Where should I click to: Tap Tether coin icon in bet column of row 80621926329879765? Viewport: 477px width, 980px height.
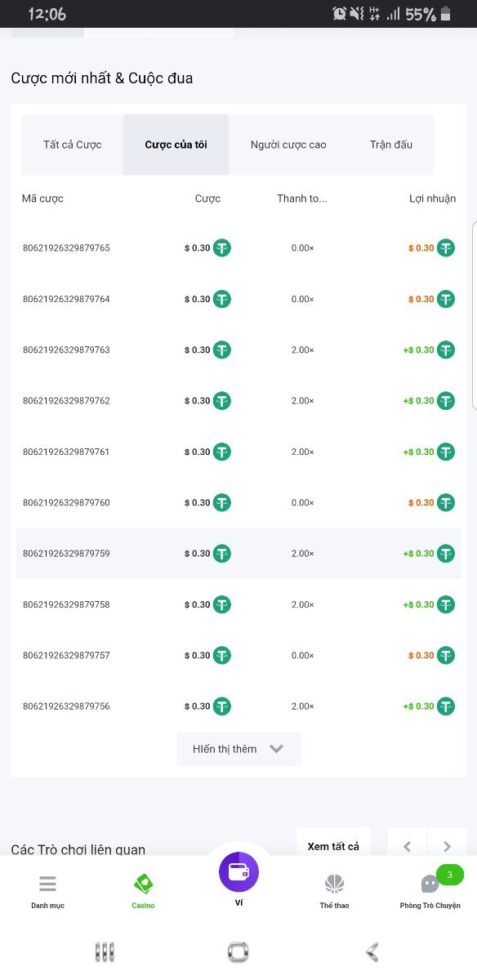click(222, 248)
